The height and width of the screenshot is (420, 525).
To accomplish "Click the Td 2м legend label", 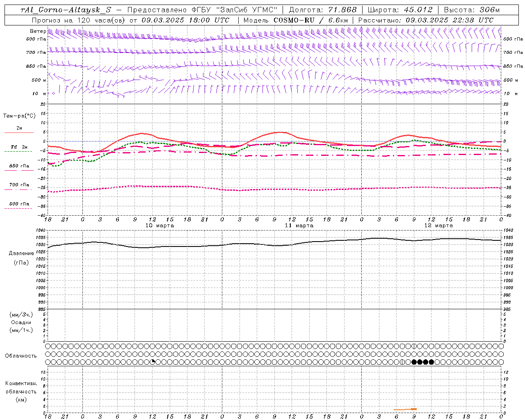I will [19, 147].
